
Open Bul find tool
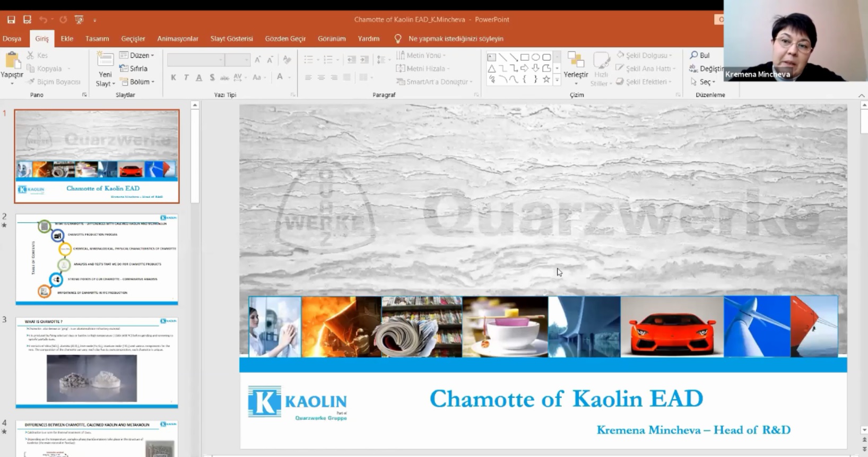pos(700,55)
